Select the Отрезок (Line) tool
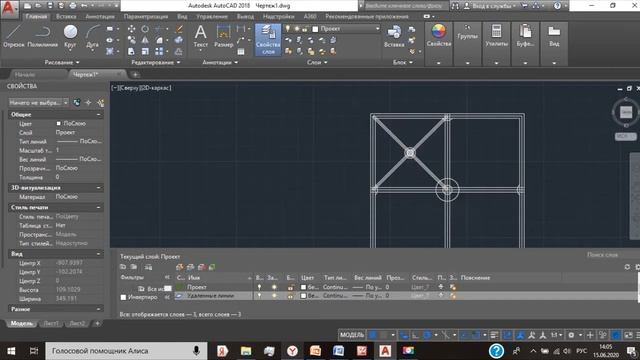 [13, 36]
